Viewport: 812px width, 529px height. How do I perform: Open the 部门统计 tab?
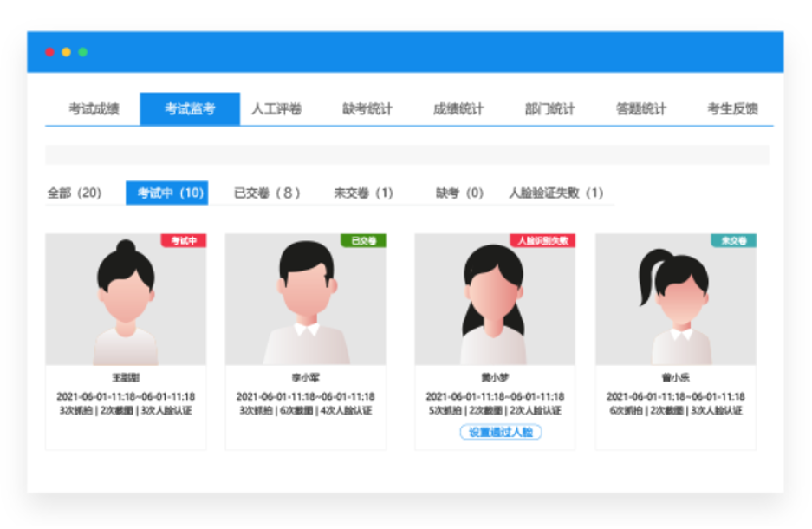[x=549, y=109]
